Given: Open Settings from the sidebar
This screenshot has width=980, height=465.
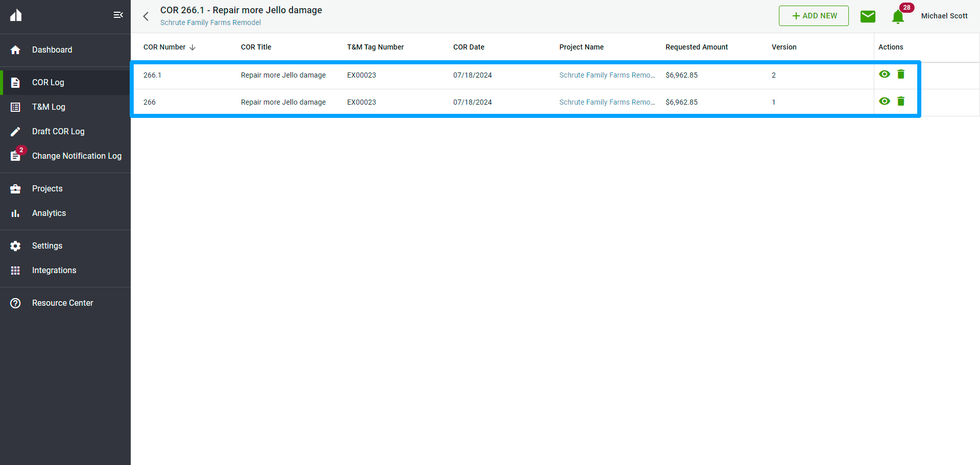Looking at the screenshot, I should (47, 246).
